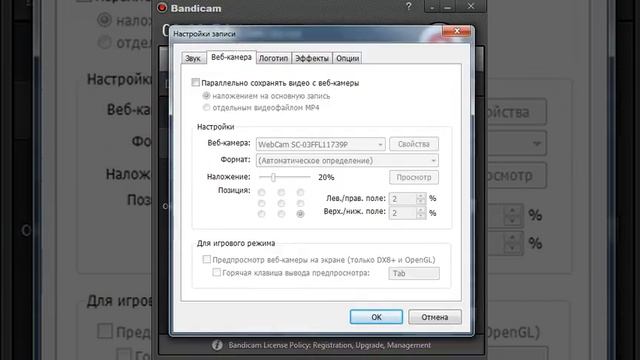Screen dimensions: 640x360
Task: Select the Веб-камера tab
Action: (x=231, y=58)
